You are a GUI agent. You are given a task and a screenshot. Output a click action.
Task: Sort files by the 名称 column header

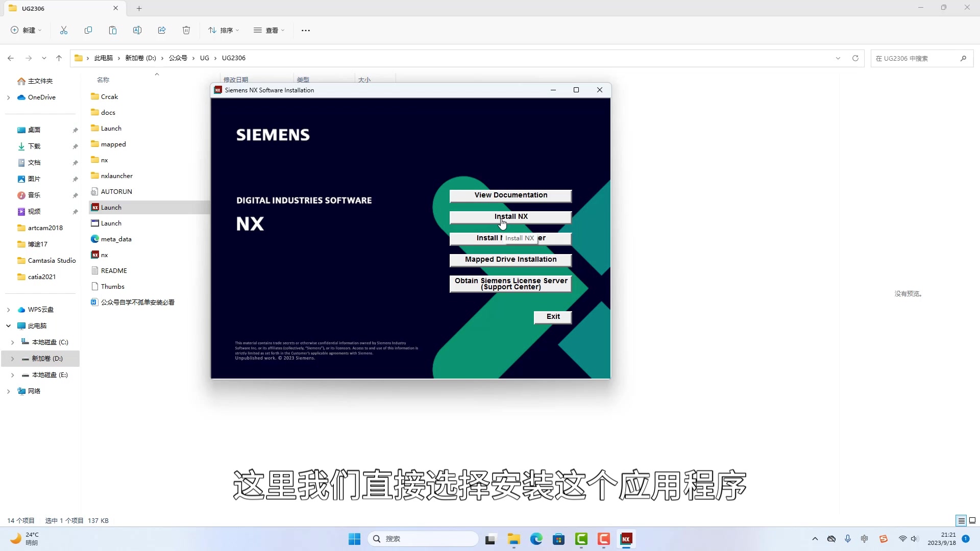103,80
